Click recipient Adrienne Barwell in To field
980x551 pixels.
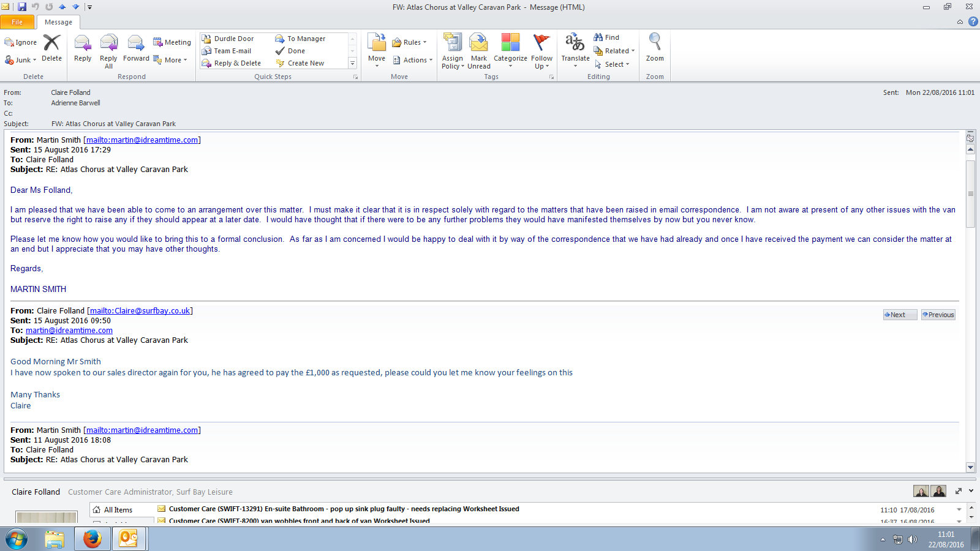tap(75, 103)
